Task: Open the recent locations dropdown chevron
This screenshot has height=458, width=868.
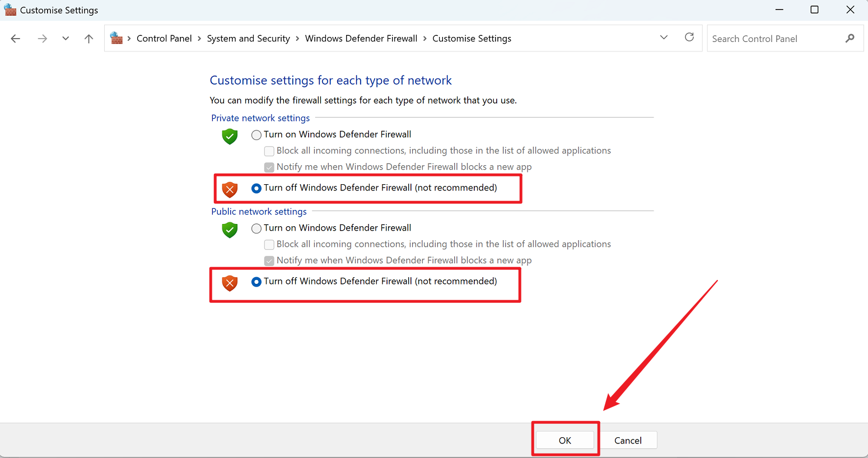Action: [66, 39]
